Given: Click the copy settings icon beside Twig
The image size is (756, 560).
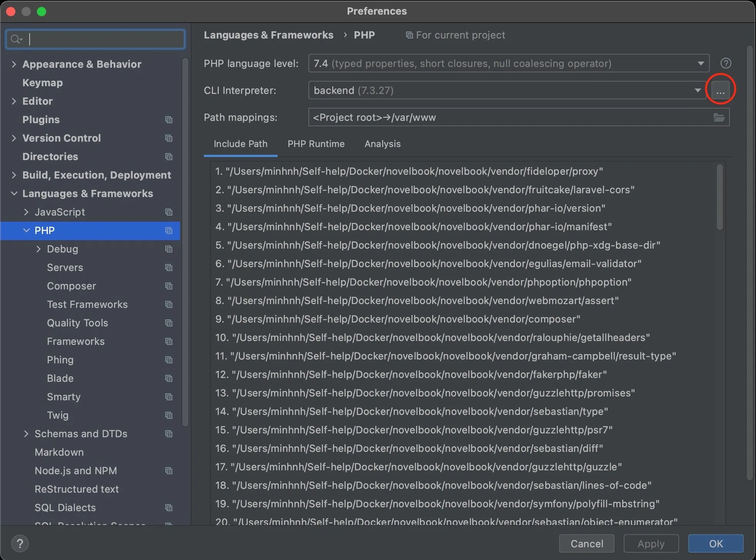Looking at the screenshot, I should 169,415.
